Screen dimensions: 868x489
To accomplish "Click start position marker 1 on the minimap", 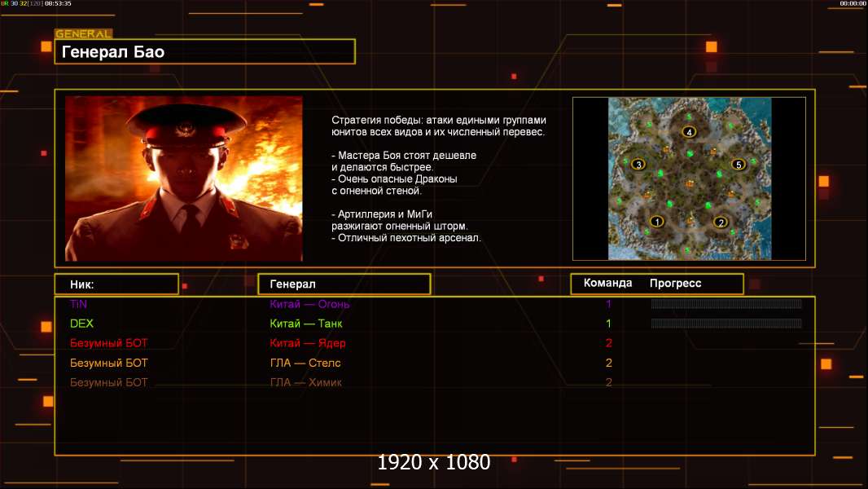I will coord(656,222).
